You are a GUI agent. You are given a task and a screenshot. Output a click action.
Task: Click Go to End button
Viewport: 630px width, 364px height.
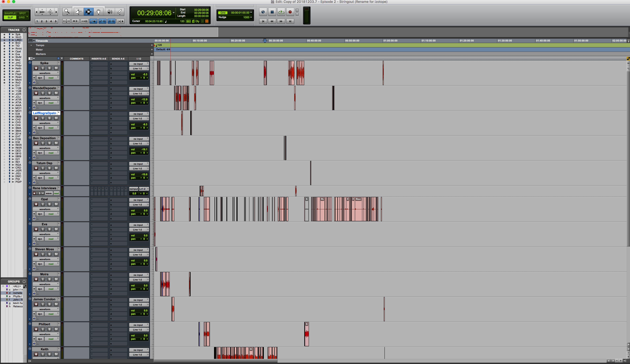point(290,21)
